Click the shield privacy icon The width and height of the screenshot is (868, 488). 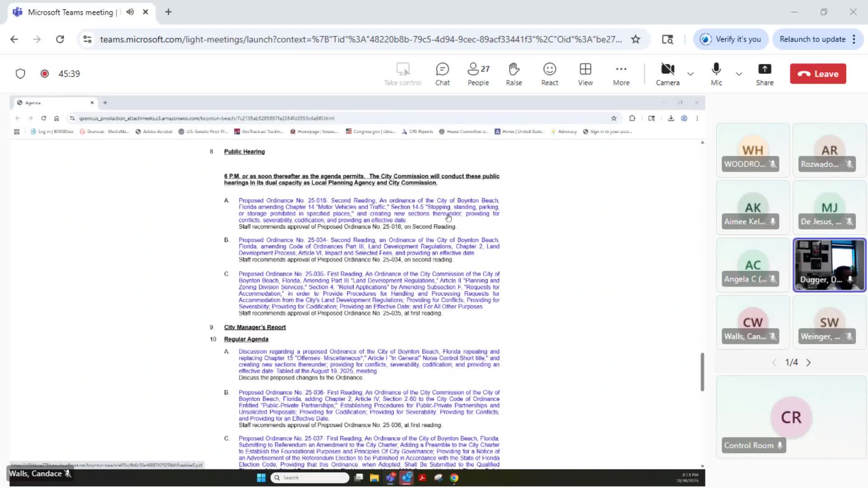(x=20, y=74)
